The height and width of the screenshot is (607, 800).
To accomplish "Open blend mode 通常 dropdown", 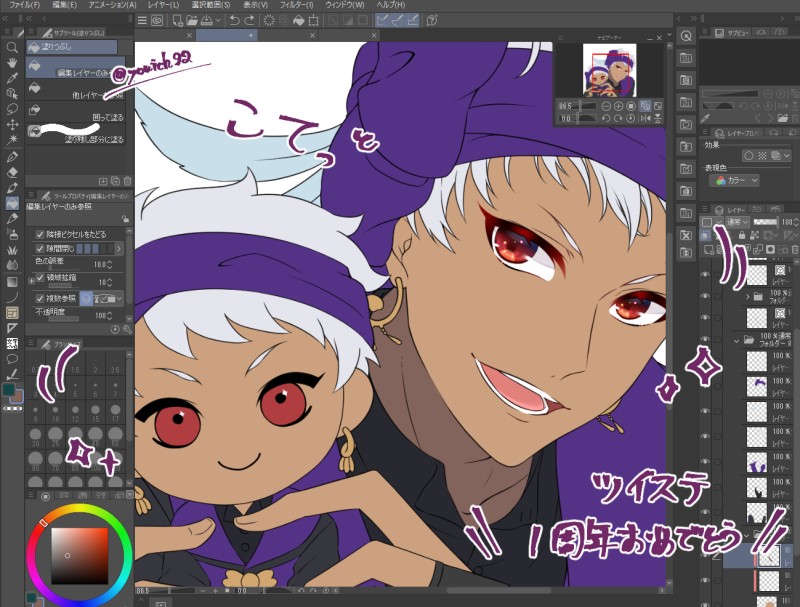I will point(738,221).
